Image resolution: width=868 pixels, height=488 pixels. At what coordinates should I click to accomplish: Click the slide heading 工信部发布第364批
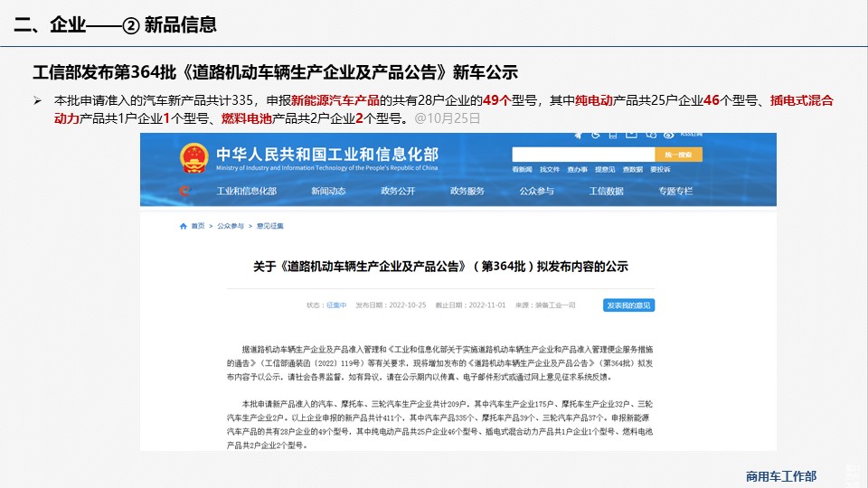[x=275, y=72]
